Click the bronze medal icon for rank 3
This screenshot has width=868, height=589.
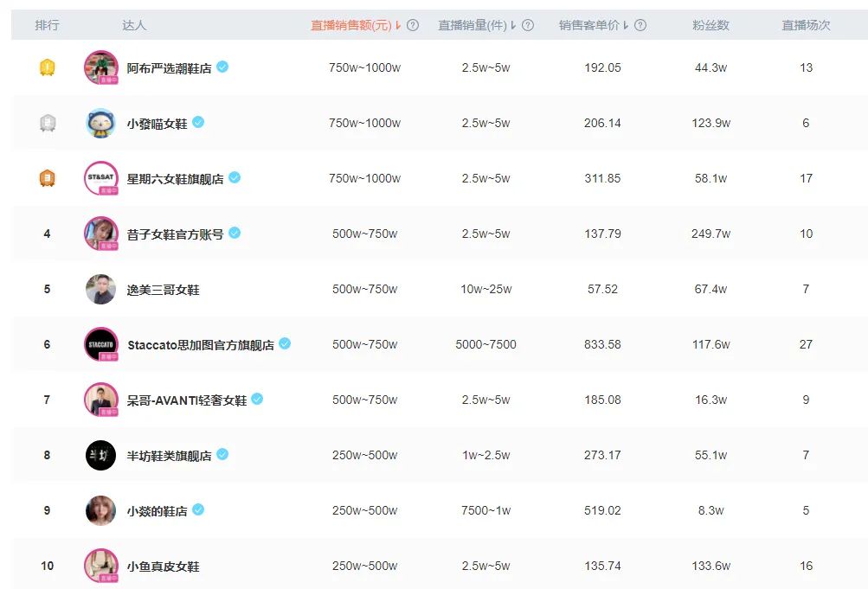[47, 178]
